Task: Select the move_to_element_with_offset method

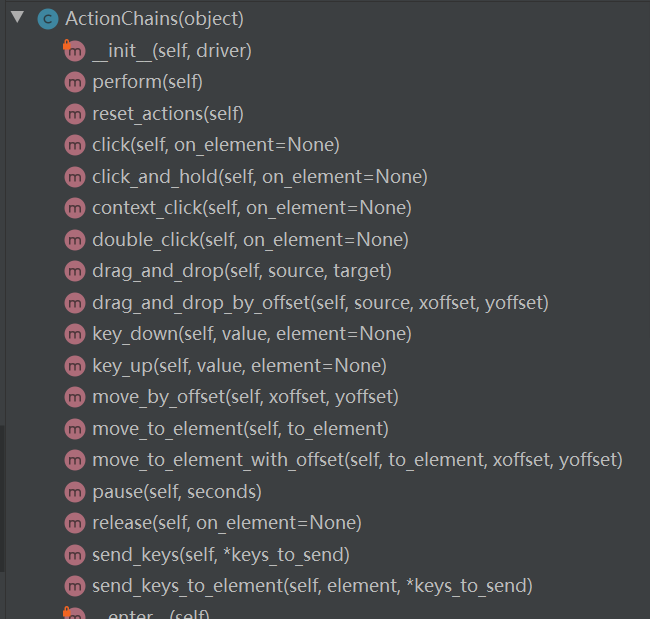Action: [x=357, y=460]
